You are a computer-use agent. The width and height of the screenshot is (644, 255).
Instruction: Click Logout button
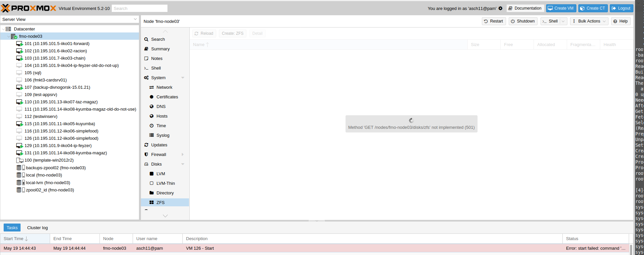pos(621,8)
